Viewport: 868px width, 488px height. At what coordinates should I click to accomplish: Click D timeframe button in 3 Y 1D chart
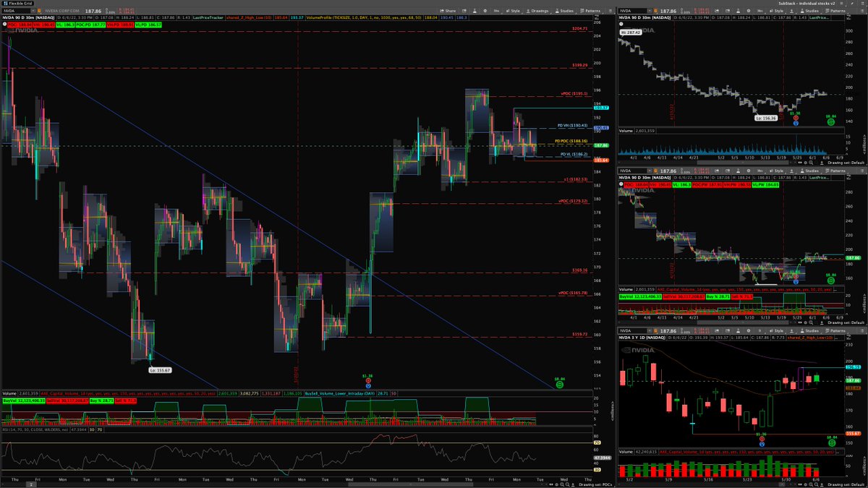759,331
